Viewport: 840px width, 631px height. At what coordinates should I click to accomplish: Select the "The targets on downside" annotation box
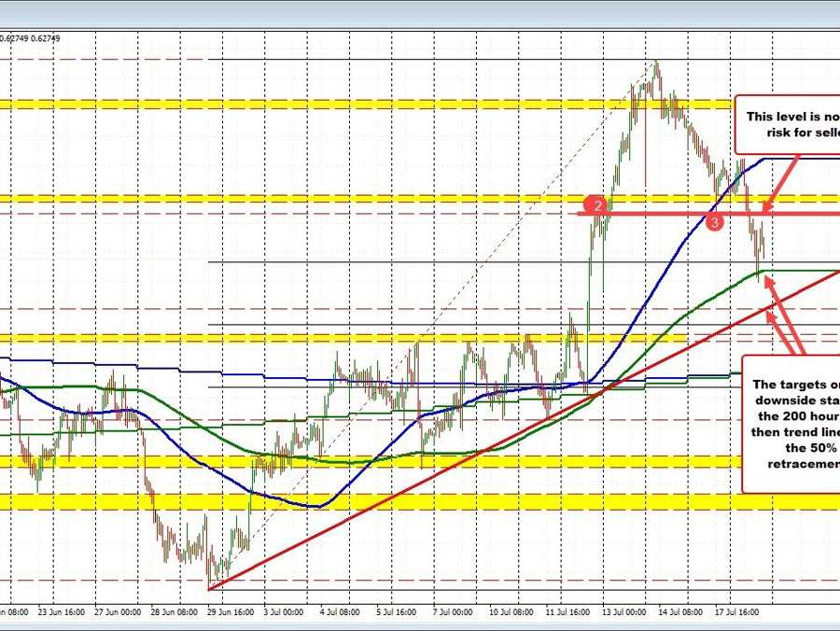coord(791,423)
